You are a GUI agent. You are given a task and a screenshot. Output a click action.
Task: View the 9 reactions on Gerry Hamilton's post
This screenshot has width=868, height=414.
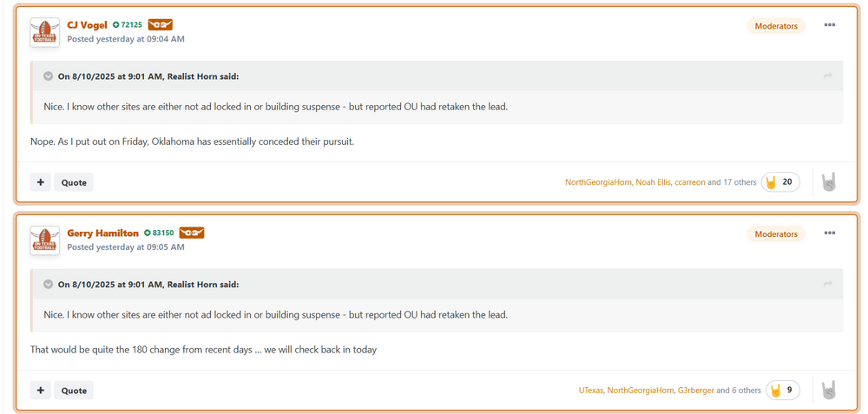[x=781, y=391]
